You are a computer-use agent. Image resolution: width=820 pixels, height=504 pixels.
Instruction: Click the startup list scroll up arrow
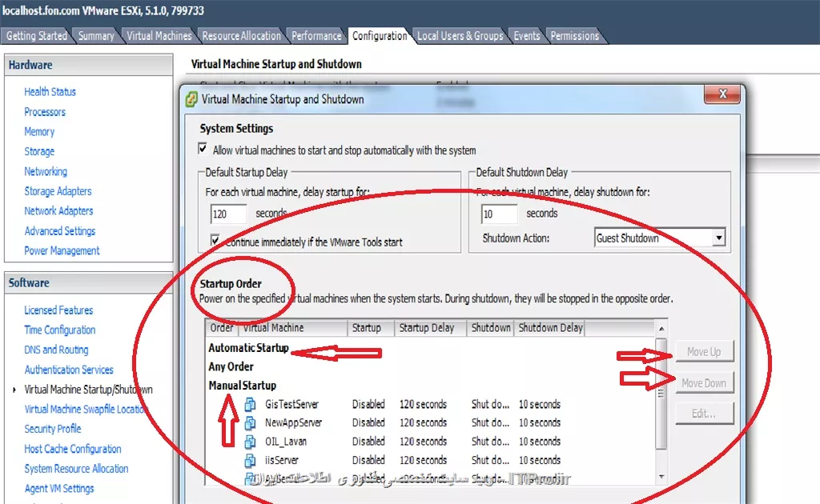[661, 329]
